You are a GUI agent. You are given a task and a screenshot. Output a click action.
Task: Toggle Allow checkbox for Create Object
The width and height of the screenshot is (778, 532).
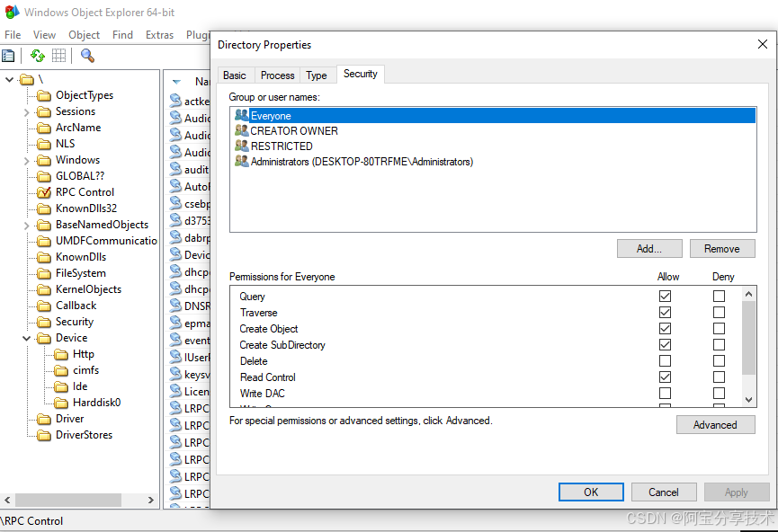pos(665,328)
